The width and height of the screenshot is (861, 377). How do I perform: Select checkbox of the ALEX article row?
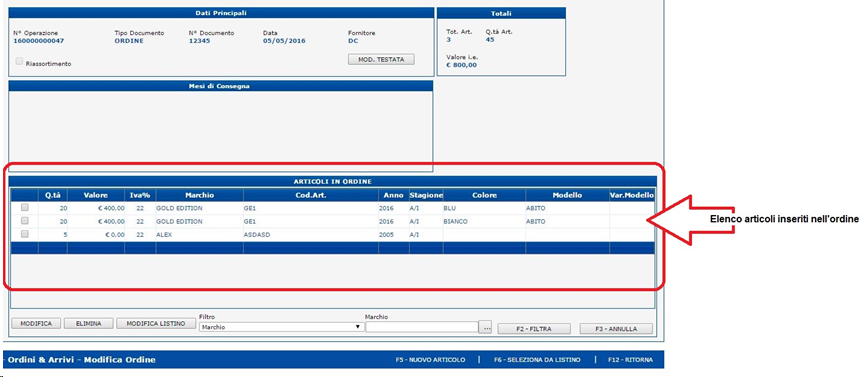click(x=24, y=234)
